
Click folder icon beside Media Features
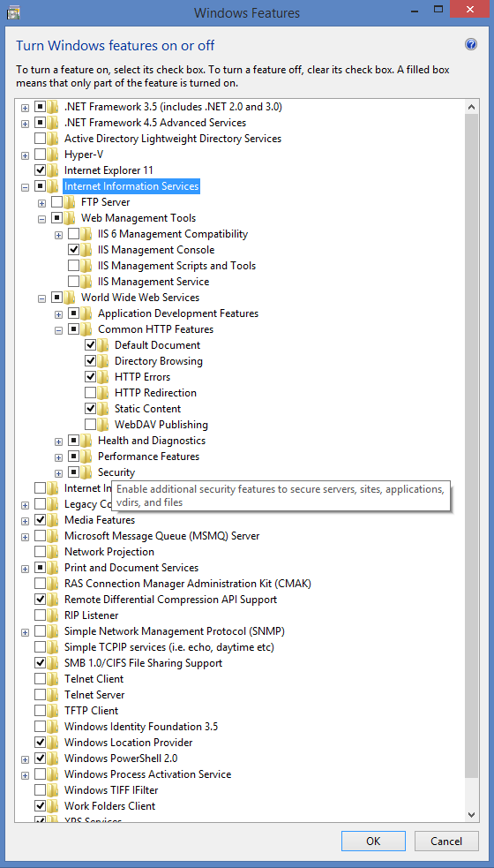pyautogui.click(x=53, y=520)
